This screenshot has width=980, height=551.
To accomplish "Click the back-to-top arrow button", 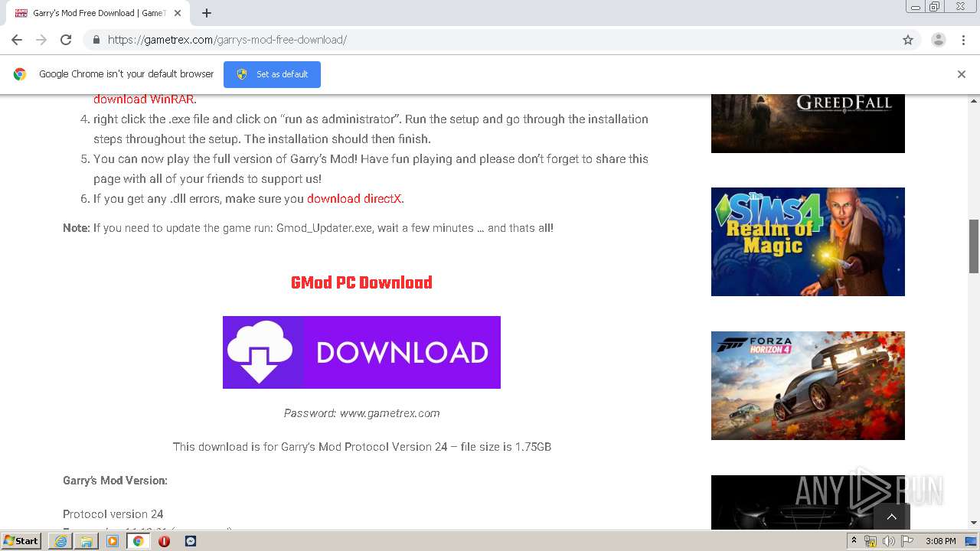I will (x=891, y=517).
